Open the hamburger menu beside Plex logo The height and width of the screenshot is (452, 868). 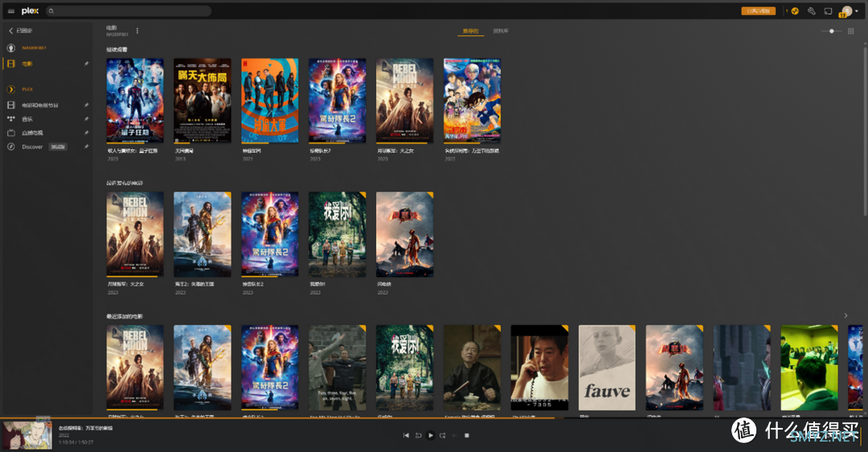10,11
